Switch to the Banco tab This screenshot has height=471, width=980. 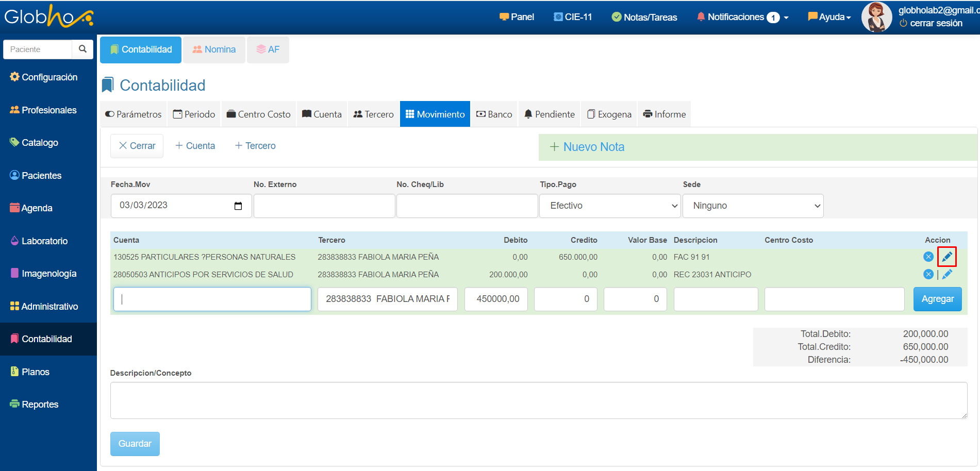click(x=494, y=114)
